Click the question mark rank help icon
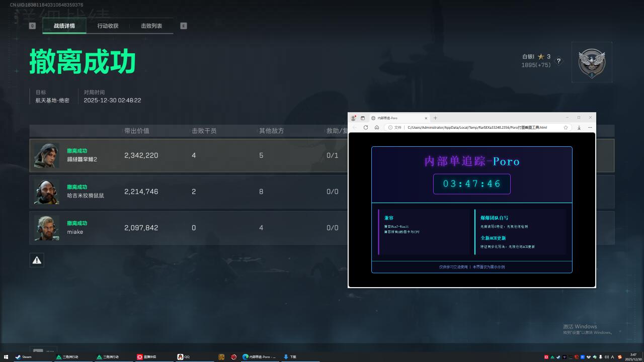The image size is (644, 362). pos(558,61)
